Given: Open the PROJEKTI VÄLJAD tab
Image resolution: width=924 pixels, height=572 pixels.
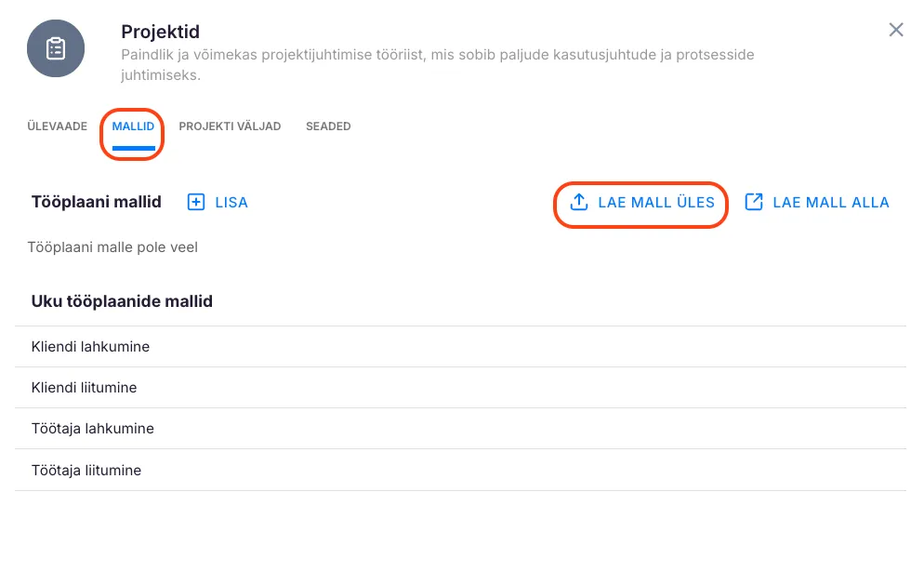Looking at the screenshot, I should [230, 126].
